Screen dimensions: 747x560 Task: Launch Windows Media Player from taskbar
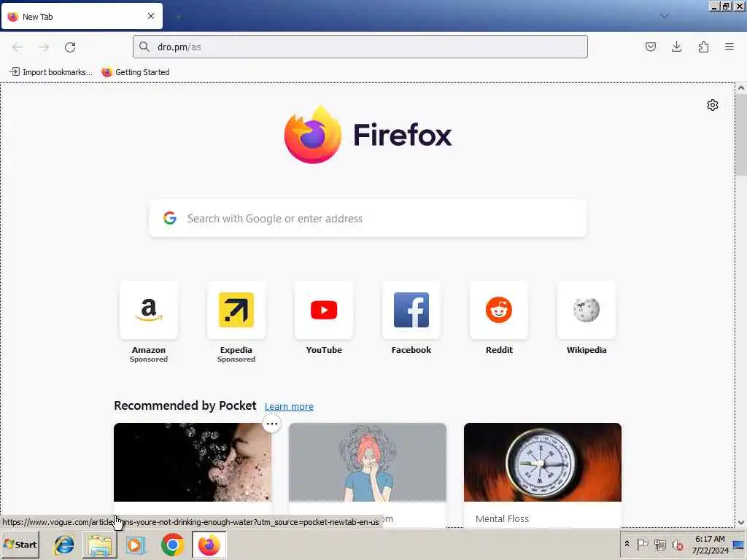[x=136, y=545]
